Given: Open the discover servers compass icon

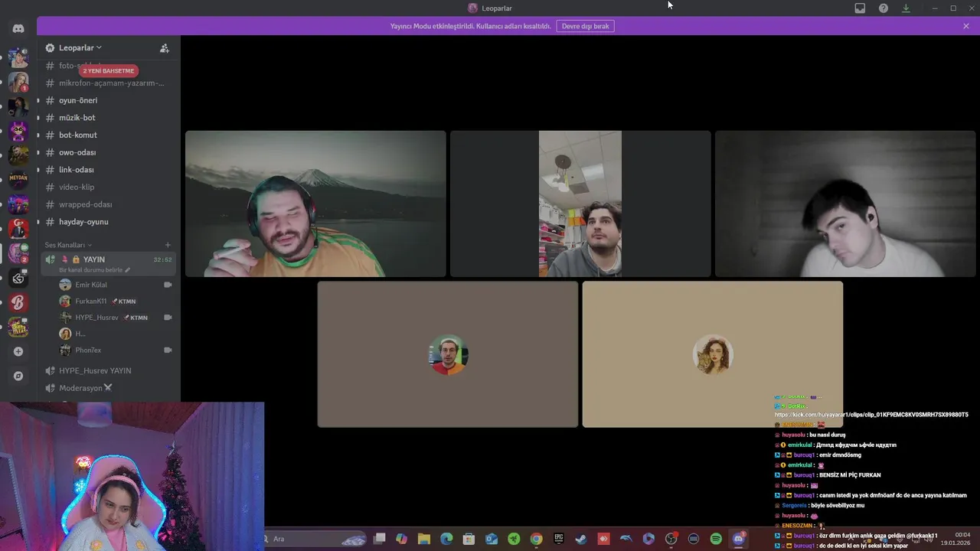Looking at the screenshot, I should point(18,377).
